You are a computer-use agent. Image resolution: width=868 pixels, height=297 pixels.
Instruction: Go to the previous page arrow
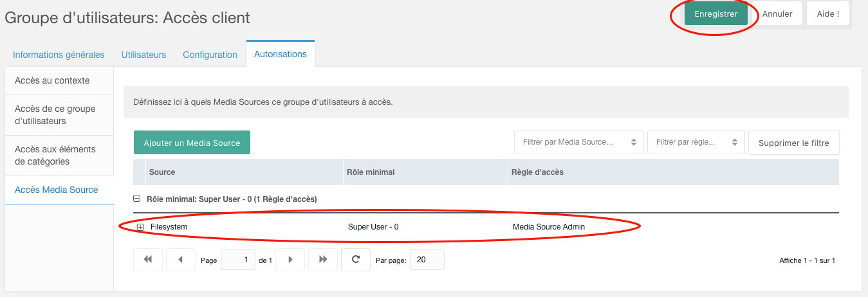[x=180, y=260]
